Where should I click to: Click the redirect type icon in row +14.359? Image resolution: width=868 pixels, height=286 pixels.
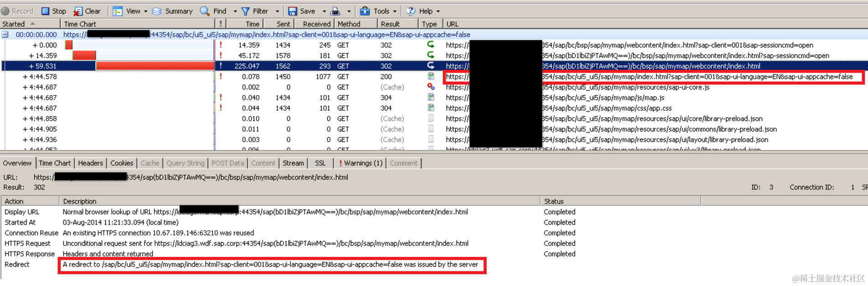(431, 55)
